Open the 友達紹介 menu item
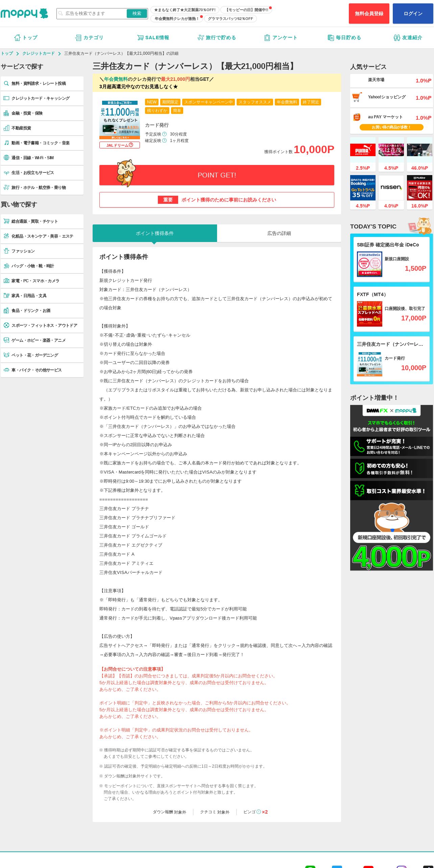434x868 pixels. [408, 38]
